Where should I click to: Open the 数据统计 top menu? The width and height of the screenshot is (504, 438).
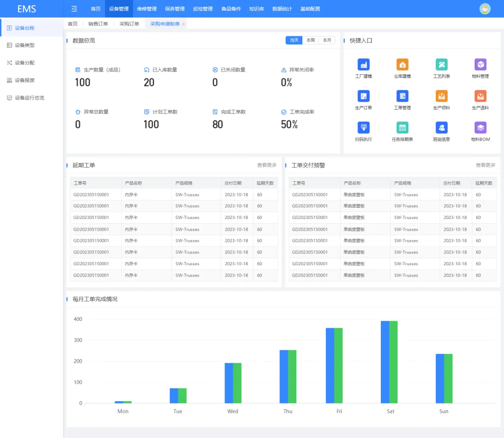point(282,9)
